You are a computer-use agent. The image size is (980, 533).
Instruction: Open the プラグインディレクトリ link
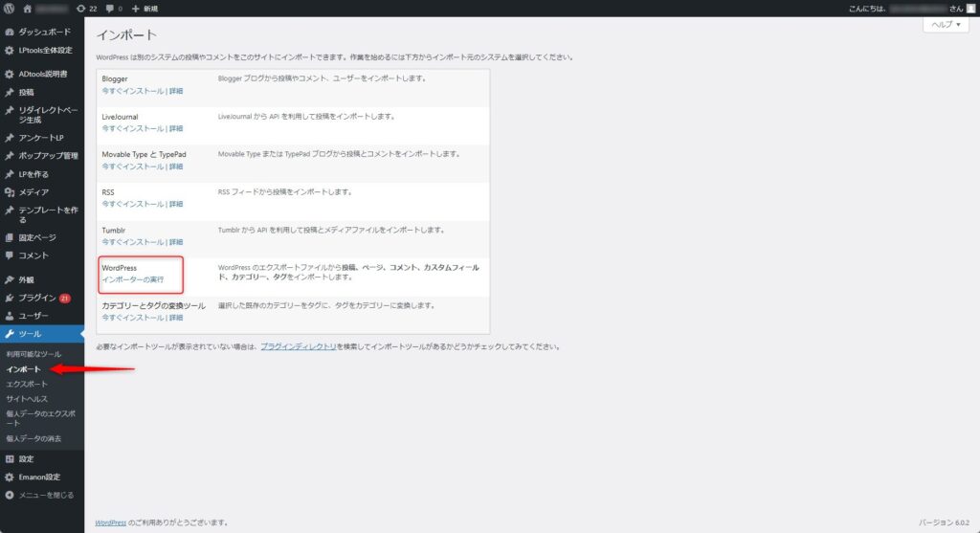(x=299, y=346)
